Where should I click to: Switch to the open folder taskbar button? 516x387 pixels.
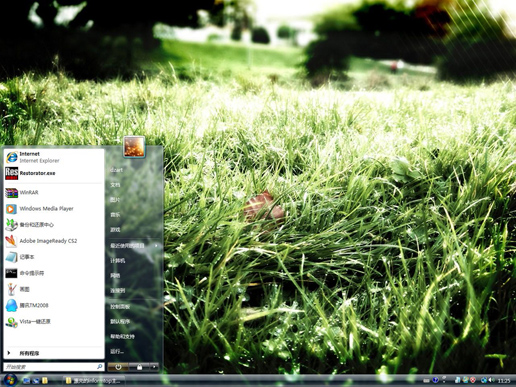94,381
